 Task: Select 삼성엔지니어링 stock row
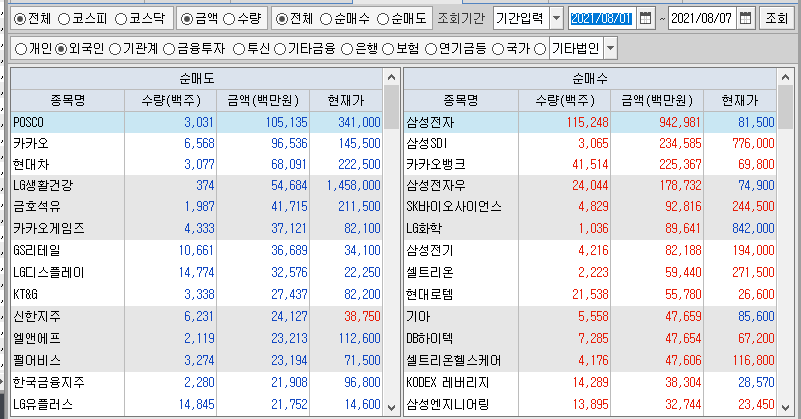coord(591,404)
